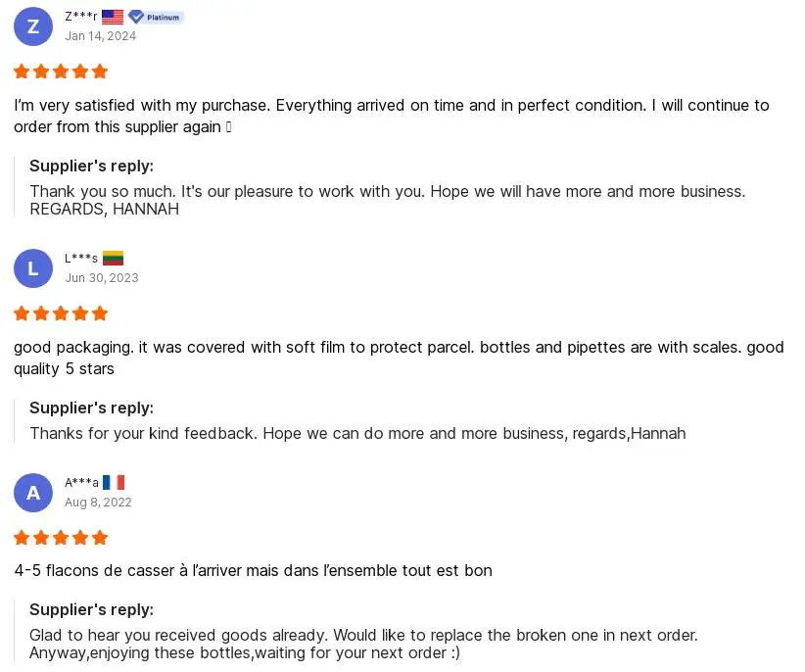
Task: Click the Platinum membership badge
Action: click(x=156, y=17)
